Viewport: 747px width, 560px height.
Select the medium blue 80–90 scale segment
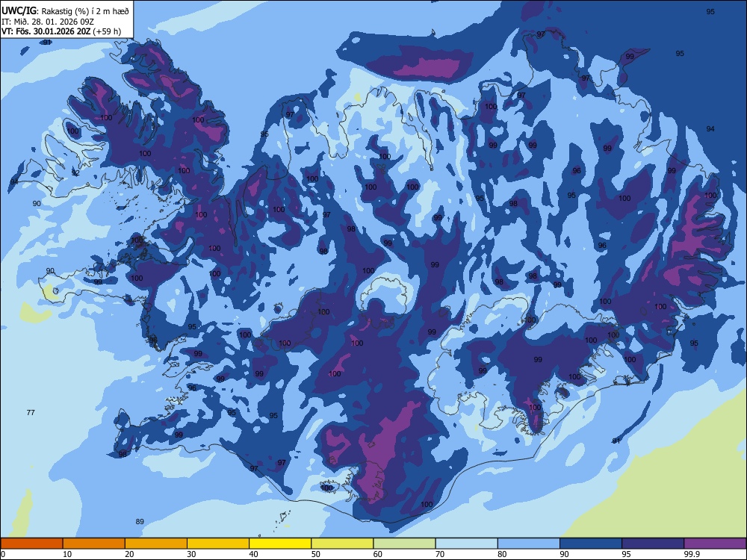tap(529, 544)
